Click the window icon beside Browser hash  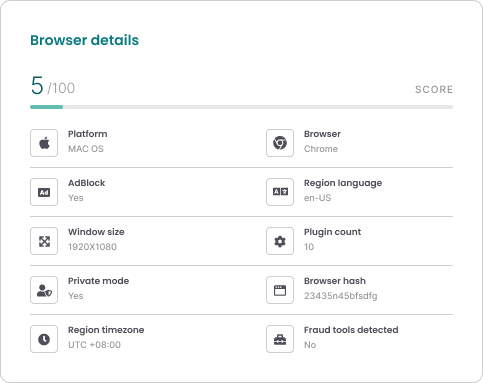tap(280, 290)
